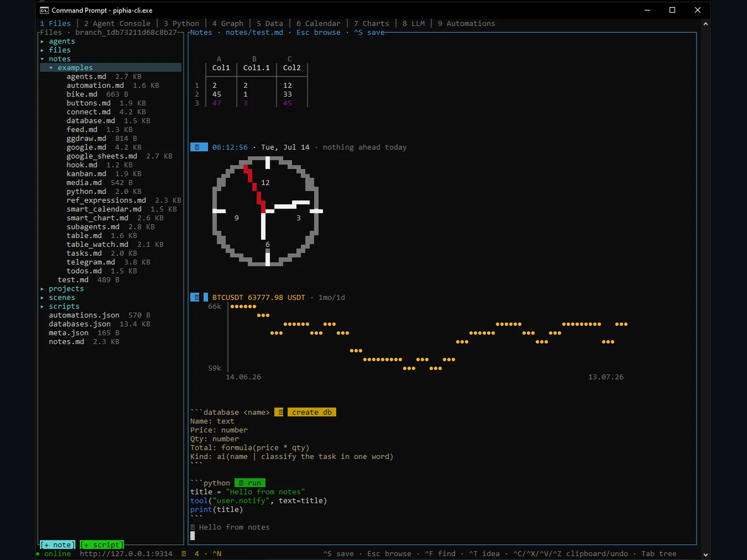This screenshot has width=747, height=560.
Task: Open google_sheets.md file
Action: [x=102, y=156]
